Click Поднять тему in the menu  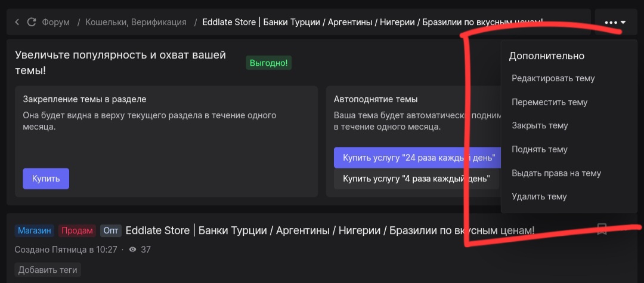(540, 149)
